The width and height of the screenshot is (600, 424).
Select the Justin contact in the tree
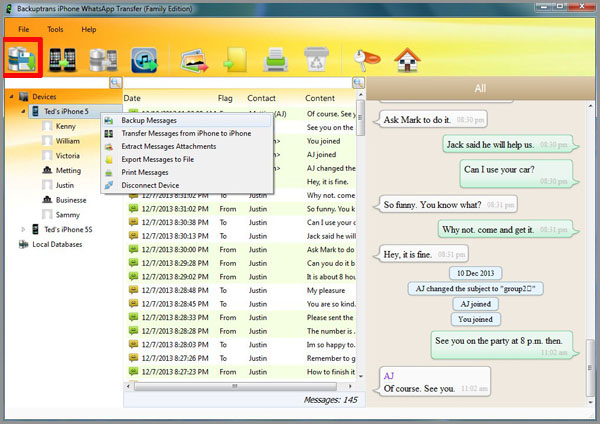point(65,185)
